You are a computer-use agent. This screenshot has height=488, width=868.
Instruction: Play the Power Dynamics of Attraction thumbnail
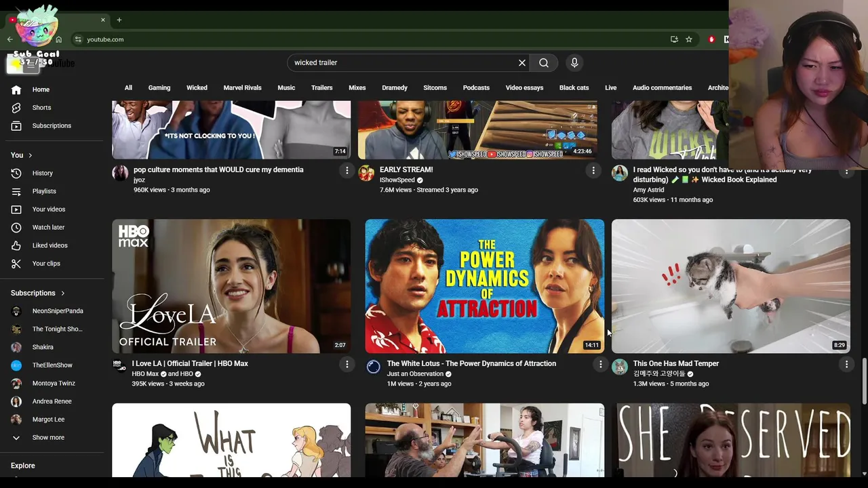[484, 286]
